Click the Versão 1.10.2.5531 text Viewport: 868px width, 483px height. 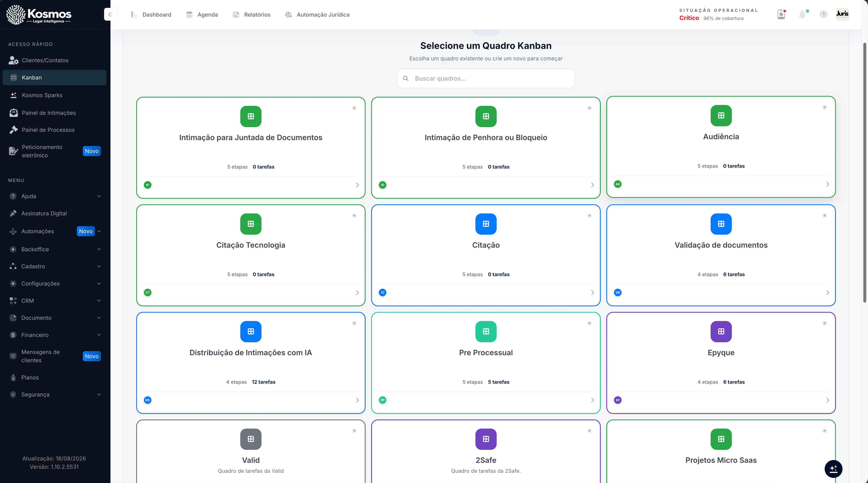coord(54,467)
